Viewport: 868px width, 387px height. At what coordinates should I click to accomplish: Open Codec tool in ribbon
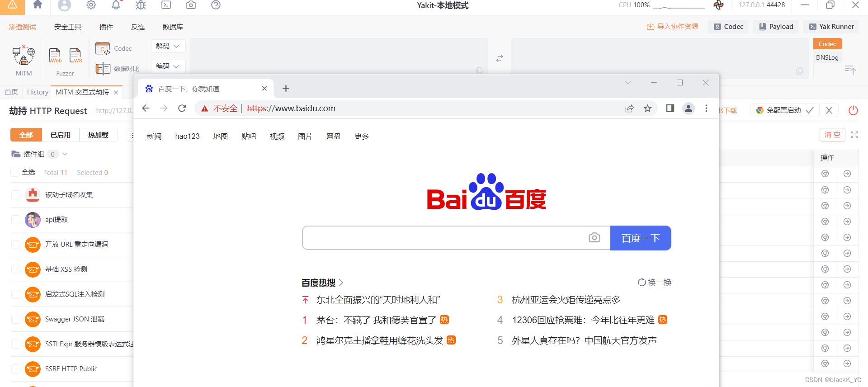[x=113, y=48]
